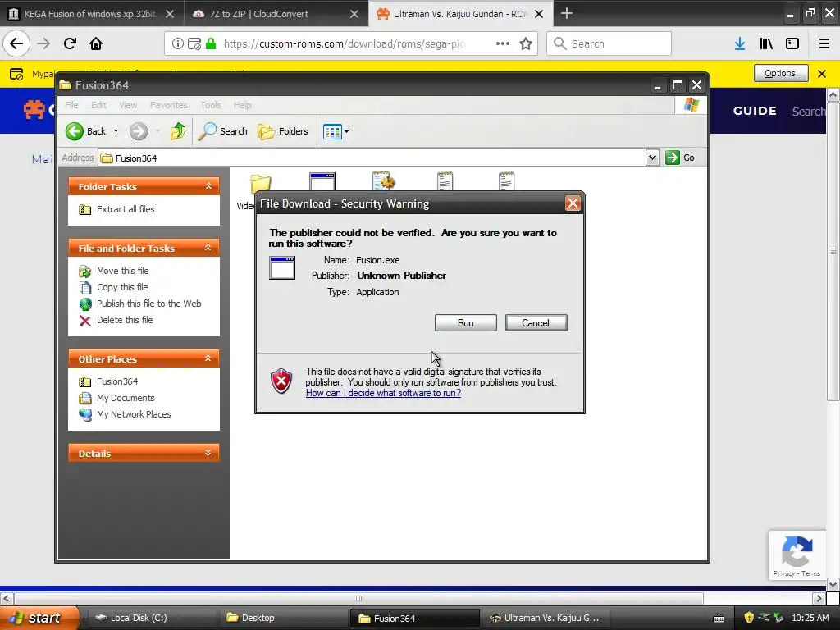The width and height of the screenshot is (840, 630).
Task: Open the 'How can I decide what software to run?' link
Action: point(383,393)
